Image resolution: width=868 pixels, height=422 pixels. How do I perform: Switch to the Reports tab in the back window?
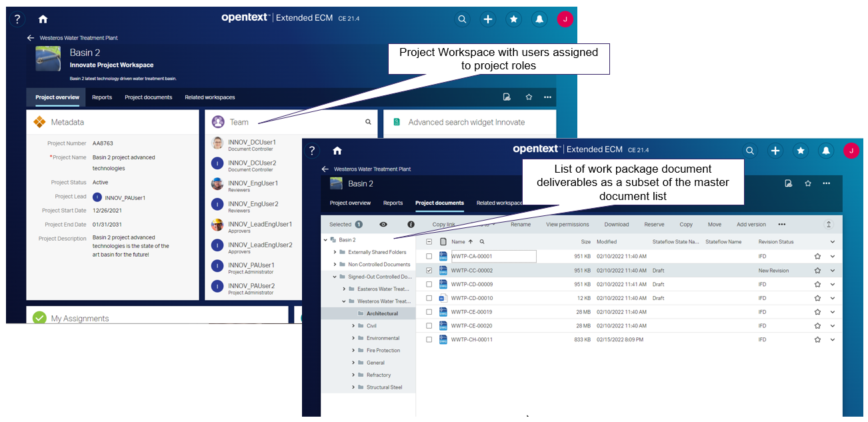pos(102,97)
